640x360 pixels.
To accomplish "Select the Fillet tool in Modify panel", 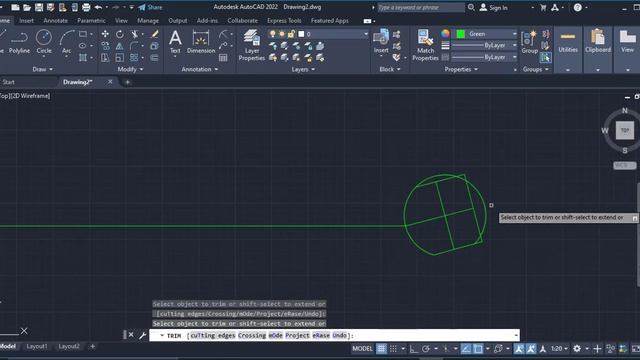I will tap(134, 46).
